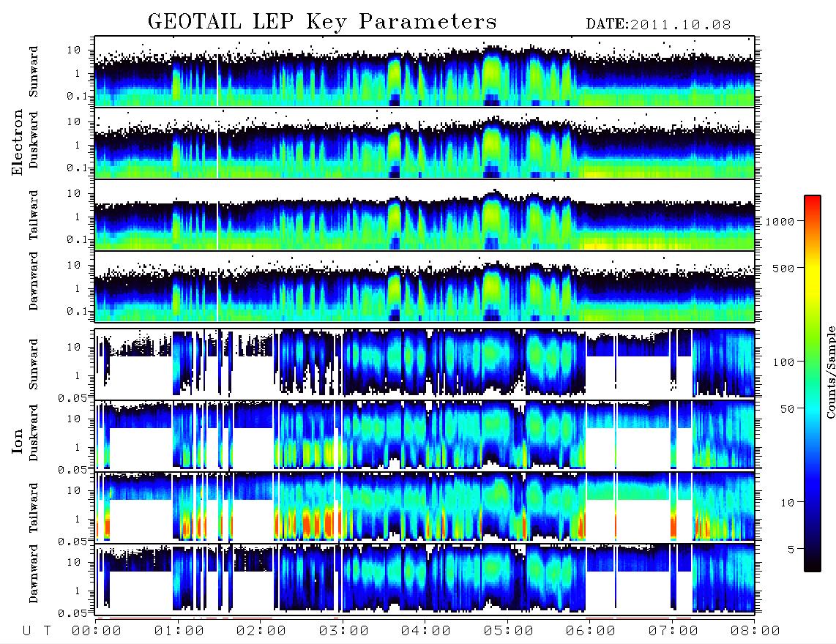Select the Electron Sunward panel label
Image resolution: width=836 pixels, height=644 pixels.
(34, 72)
